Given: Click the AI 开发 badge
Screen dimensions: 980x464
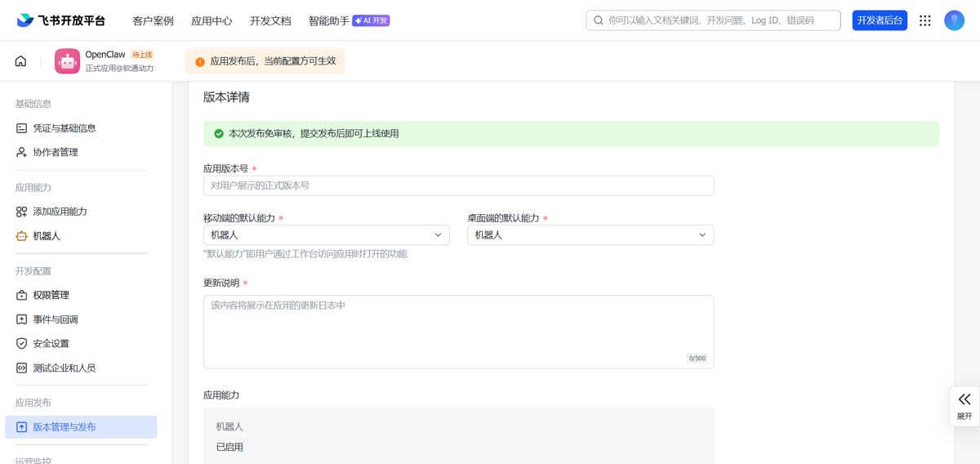Looking at the screenshot, I should [x=371, y=20].
